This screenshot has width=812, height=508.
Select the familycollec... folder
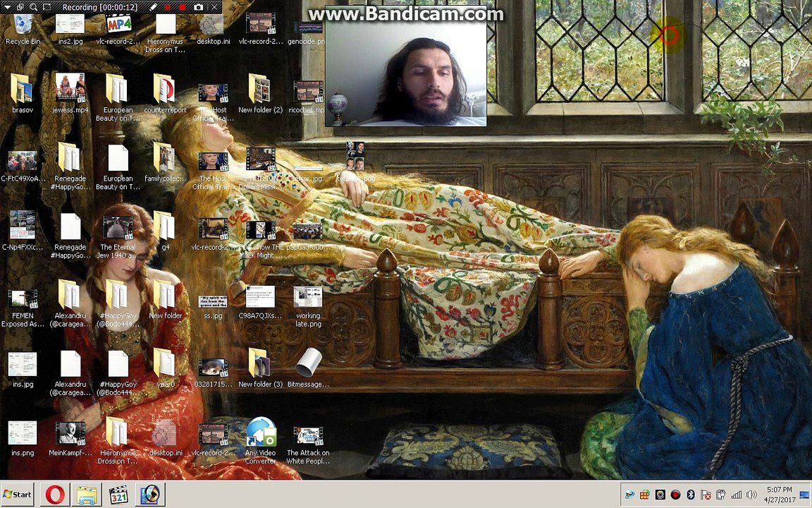pos(165,162)
